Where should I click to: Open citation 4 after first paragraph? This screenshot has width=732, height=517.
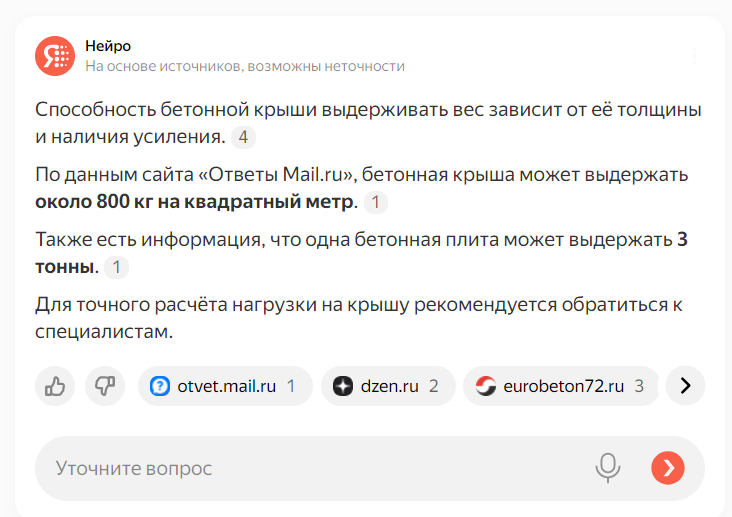[x=242, y=138]
